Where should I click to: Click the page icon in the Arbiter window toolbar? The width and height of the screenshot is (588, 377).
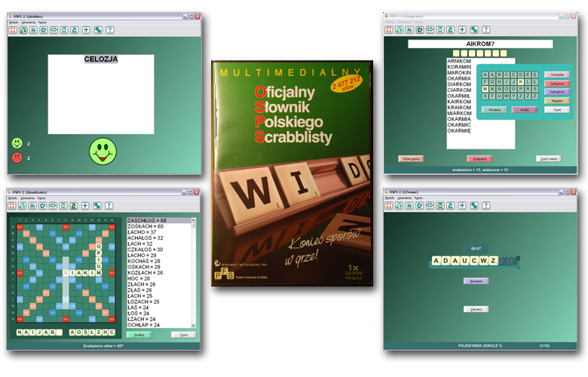coord(33,30)
